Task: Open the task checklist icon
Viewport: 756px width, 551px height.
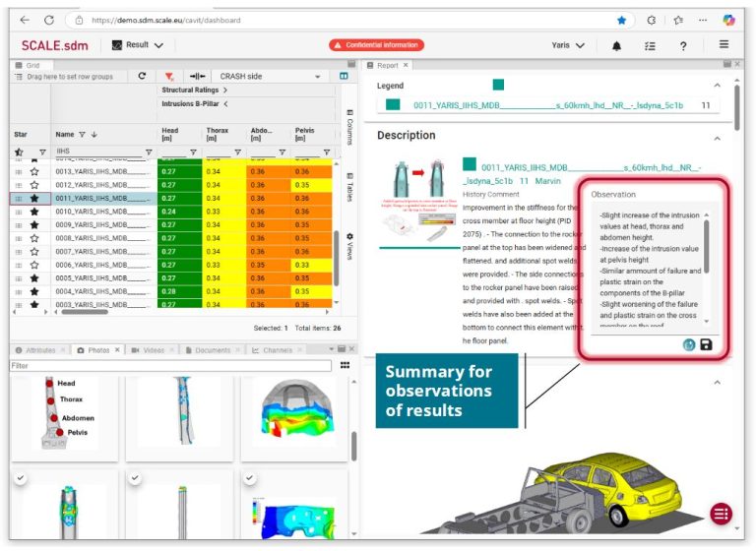Action: pyautogui.click(x=649, y=45)
